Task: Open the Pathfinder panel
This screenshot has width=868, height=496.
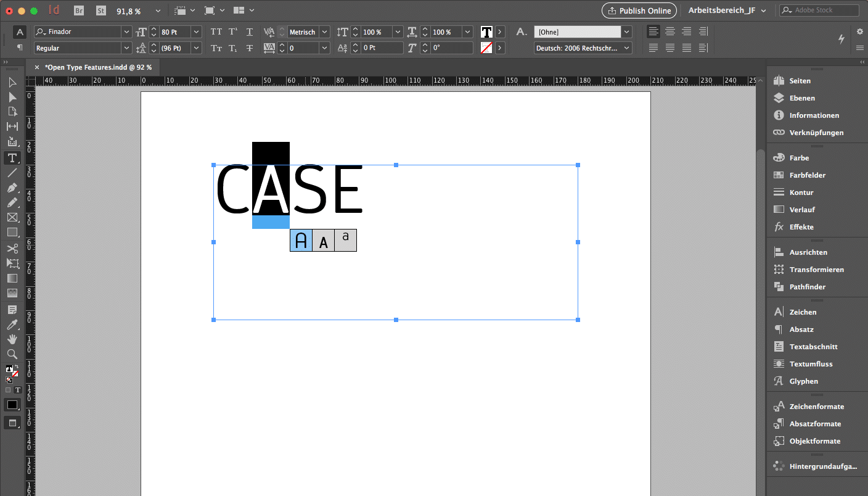Action: pyautogui.click(x=807, y=287)
